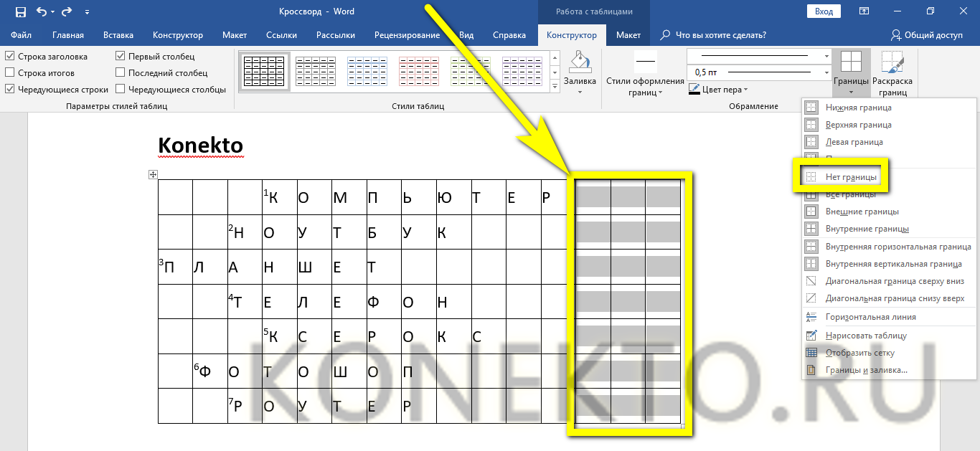Choose Диагональная граница снизу вверх
The image size is (980, 451).
[889, 298]
